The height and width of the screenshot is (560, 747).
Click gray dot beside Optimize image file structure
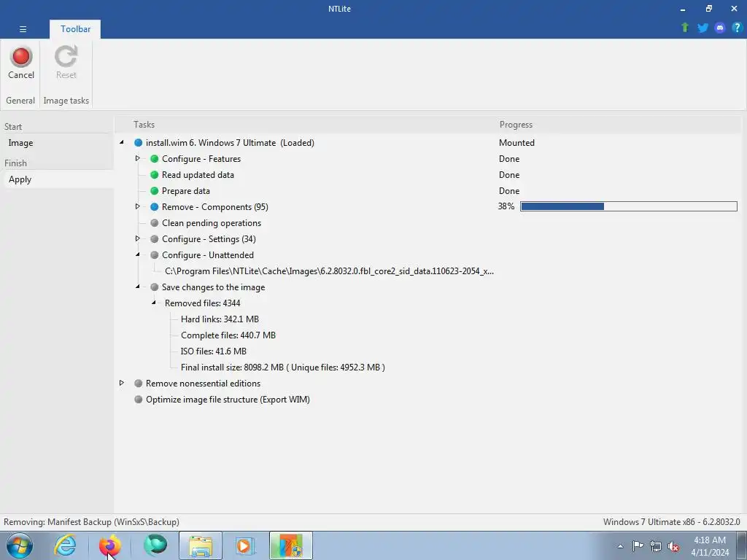coord(139,400)
